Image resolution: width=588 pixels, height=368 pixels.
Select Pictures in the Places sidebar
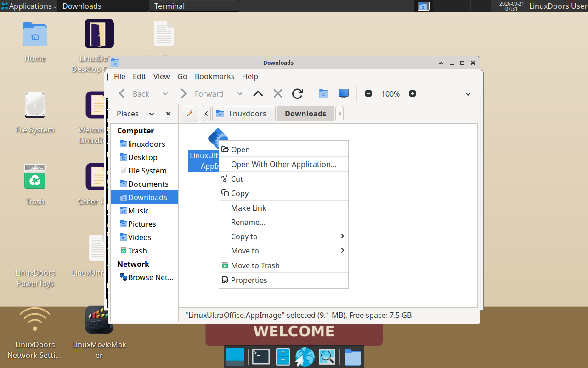click(x=144, y=224)
